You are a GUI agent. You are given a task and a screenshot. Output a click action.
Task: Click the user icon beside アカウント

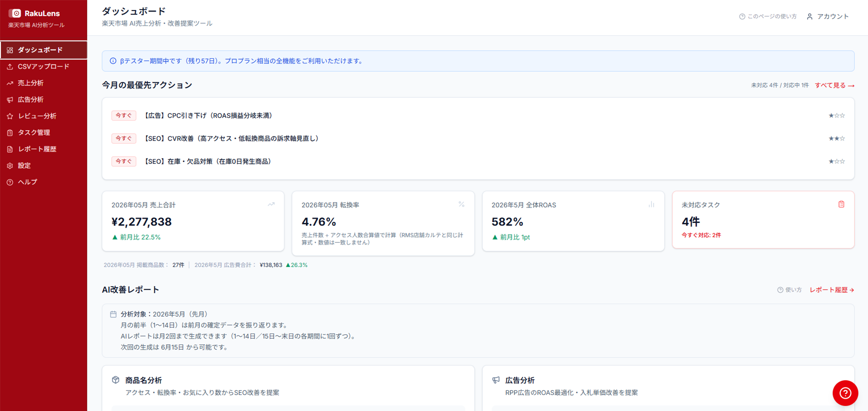810,16
